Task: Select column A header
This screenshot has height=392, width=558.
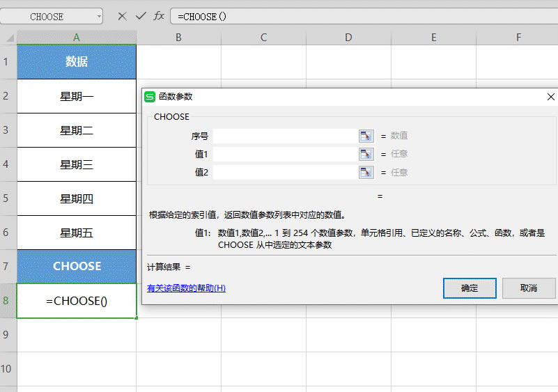Action: pos(77,38)
